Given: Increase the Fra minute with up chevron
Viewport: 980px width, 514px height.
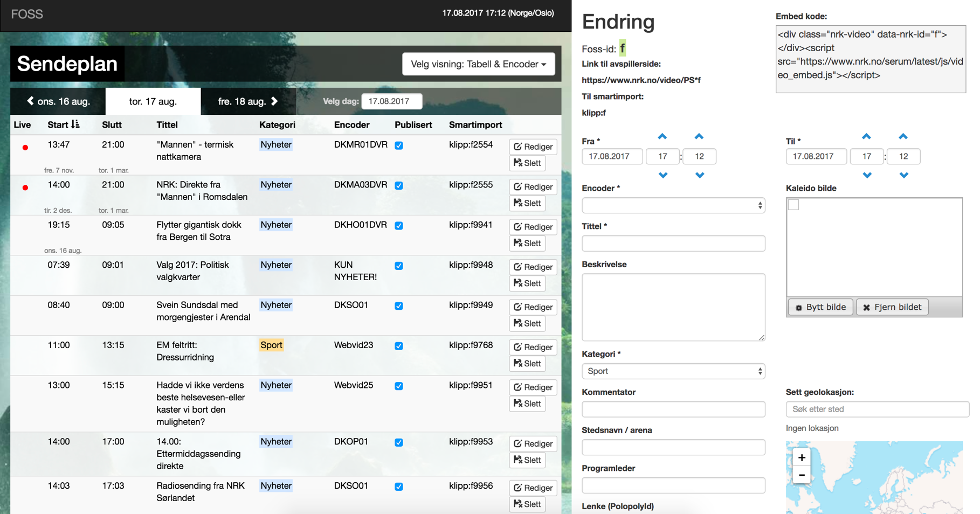Looking at the screenshot, I should click(699, 136).
